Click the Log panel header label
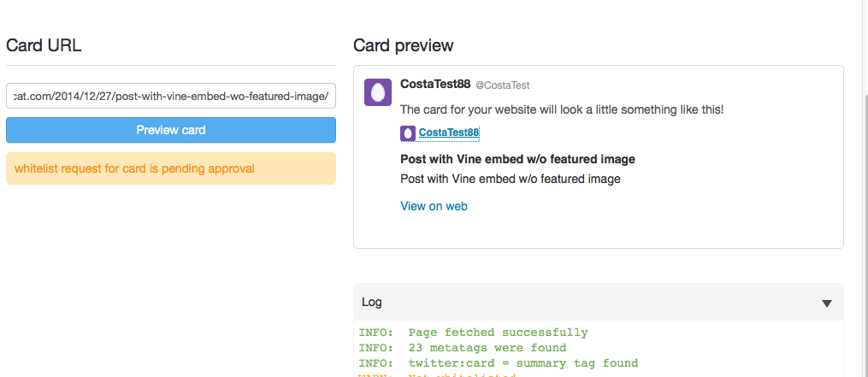Viewport: 868px width, 377px height. click(x=371, y=303)
